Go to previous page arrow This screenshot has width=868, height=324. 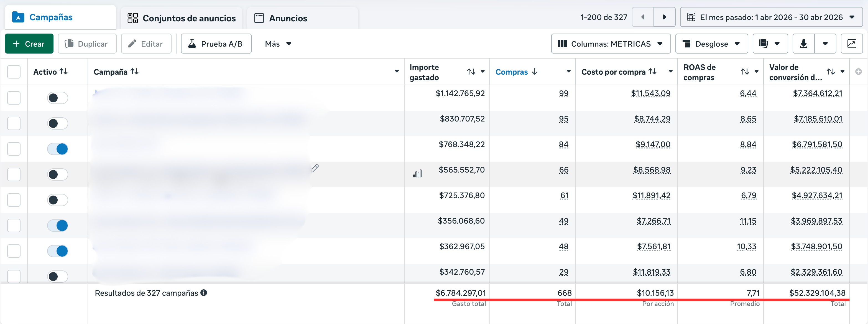[643, 17]
